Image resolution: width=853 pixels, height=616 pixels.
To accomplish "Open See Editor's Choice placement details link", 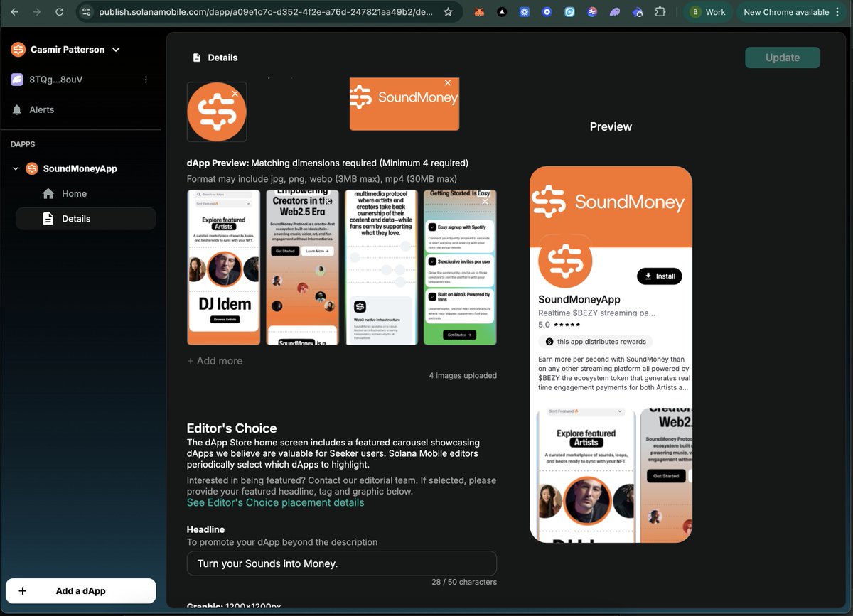I will pyautogui.click(x=275, y=502).
